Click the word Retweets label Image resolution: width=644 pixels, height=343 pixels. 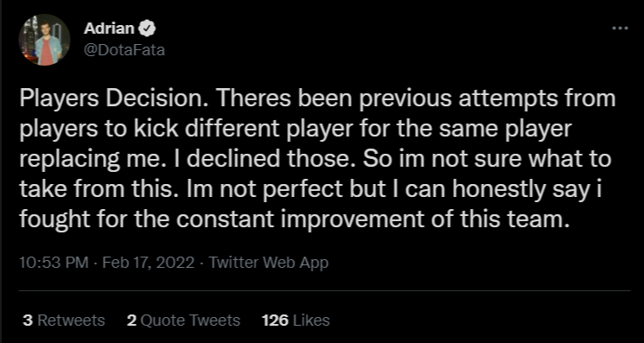pyautogui.click(x=71, y=321)
